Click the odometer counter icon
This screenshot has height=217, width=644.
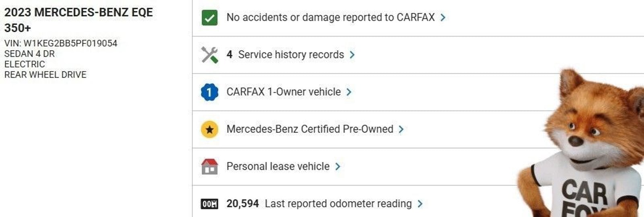click(209, 204)
